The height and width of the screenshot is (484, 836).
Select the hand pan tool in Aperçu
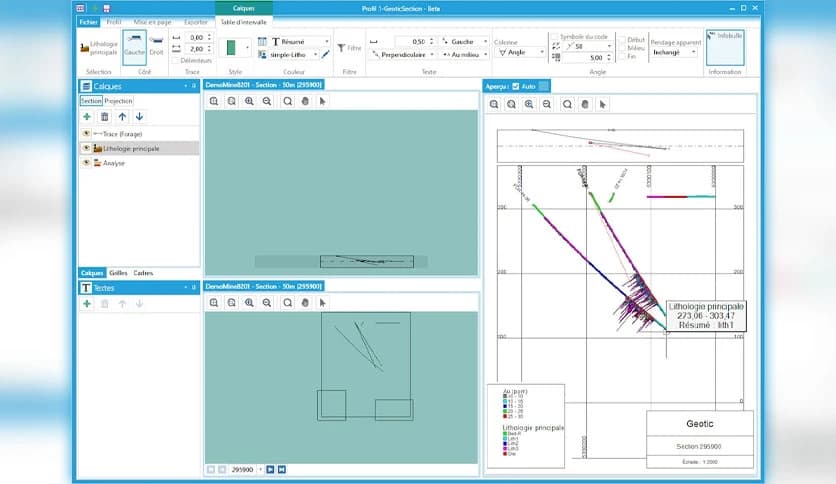coord(585,103)
